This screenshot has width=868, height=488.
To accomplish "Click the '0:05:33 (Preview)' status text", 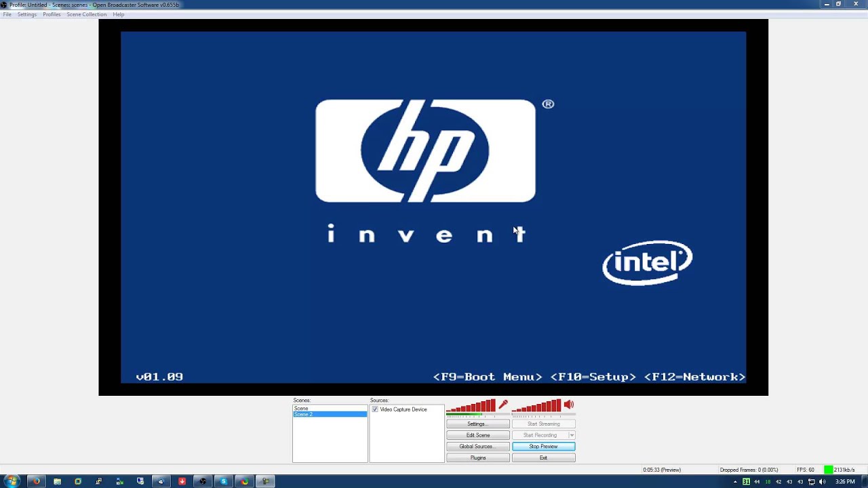I will [x=662, y=470].
